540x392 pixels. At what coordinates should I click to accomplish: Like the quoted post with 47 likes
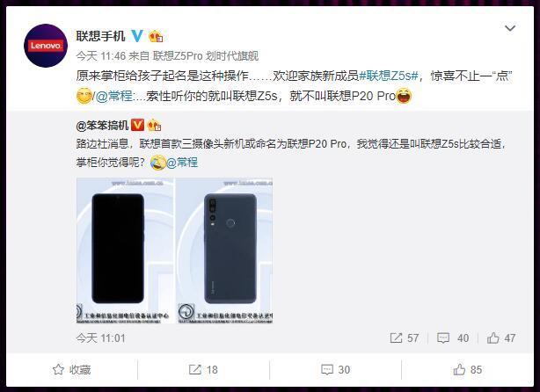[x=501, y=338]
